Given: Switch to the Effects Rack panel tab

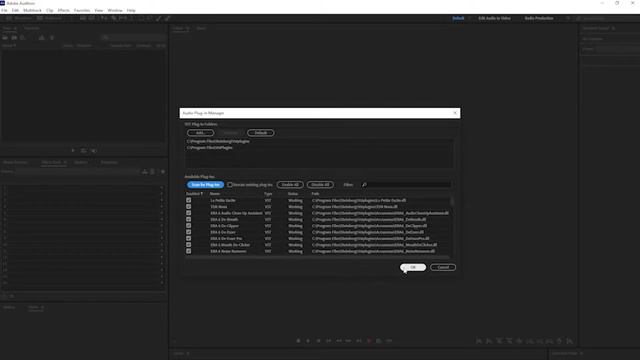Looking at the screenshot, I should tap(51, 162).
